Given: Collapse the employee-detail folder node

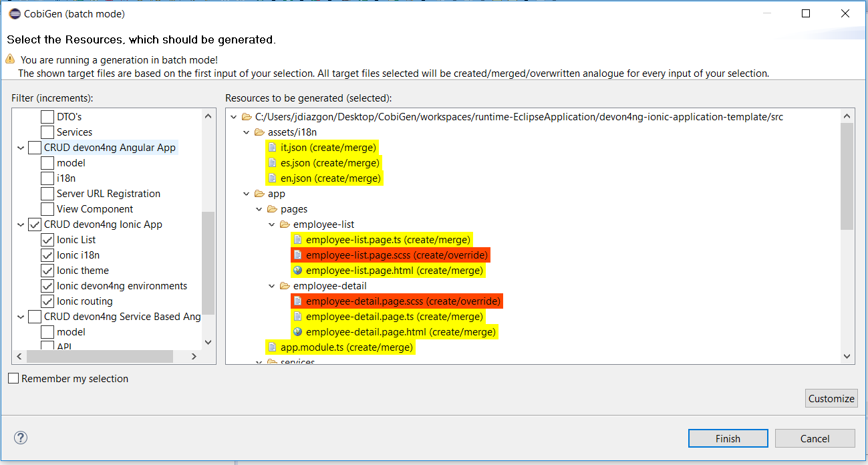Looking at the screenshot, I should point(272,286).
